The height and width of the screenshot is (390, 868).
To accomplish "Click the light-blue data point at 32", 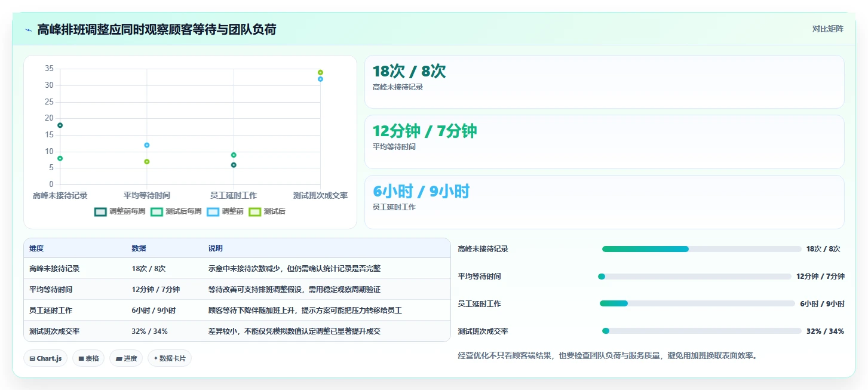I will (x=320, y=79).
